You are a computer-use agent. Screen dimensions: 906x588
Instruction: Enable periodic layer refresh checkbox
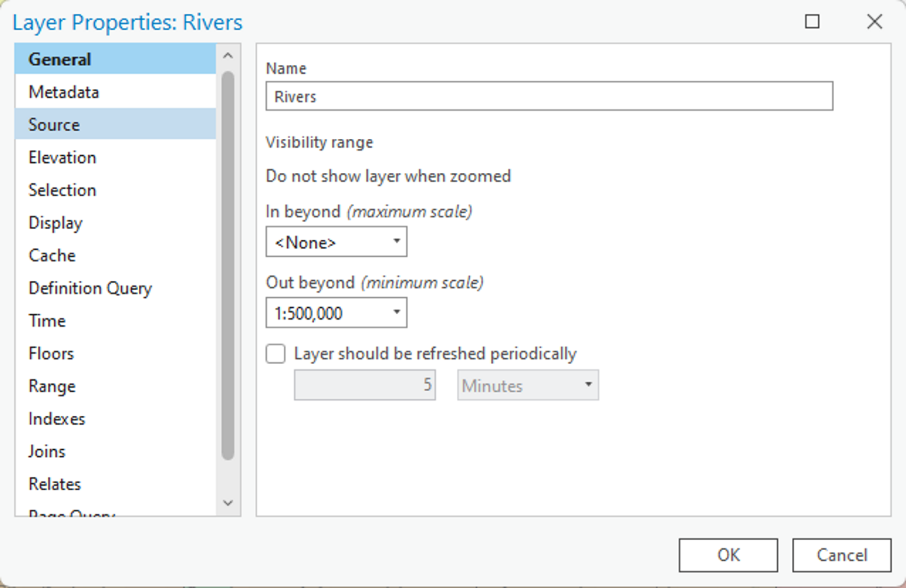point(276,353)
